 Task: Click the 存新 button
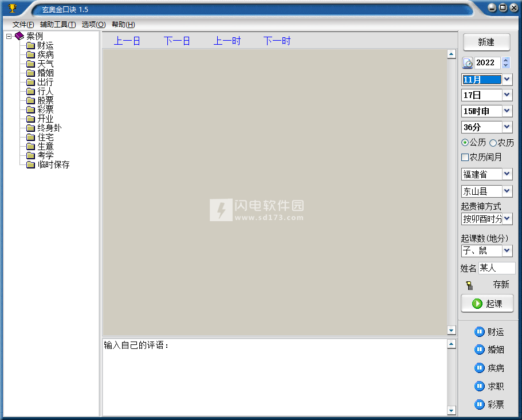click(x=501, y=285)
